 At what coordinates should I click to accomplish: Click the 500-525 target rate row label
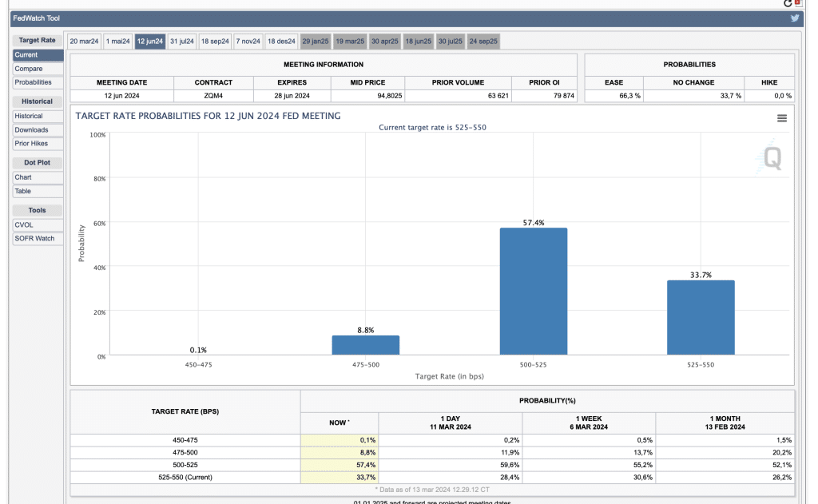click(185, 465)
